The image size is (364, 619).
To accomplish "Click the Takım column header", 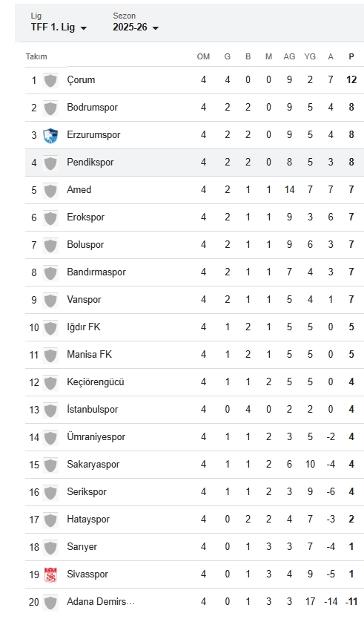I will (x=36, y=56).
